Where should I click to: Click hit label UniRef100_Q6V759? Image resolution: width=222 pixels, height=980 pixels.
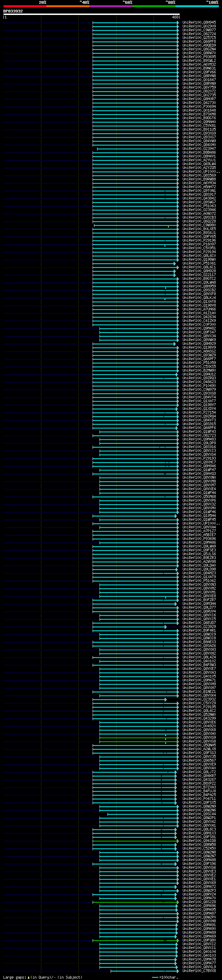click(199, 88)
